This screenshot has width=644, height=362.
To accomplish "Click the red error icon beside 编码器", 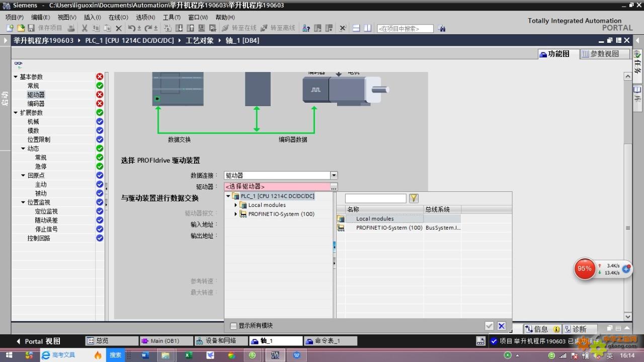I will click(100, 103).
